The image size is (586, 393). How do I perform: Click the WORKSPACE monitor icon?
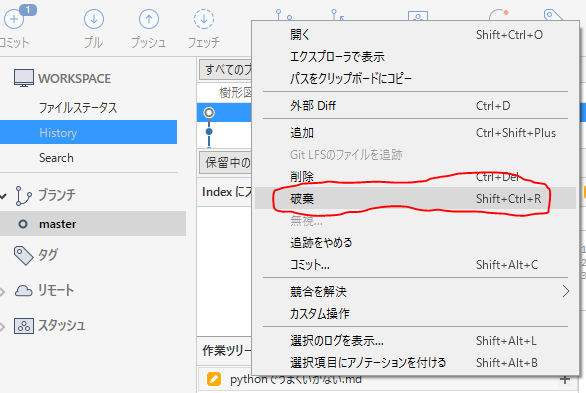coord(24,78)
